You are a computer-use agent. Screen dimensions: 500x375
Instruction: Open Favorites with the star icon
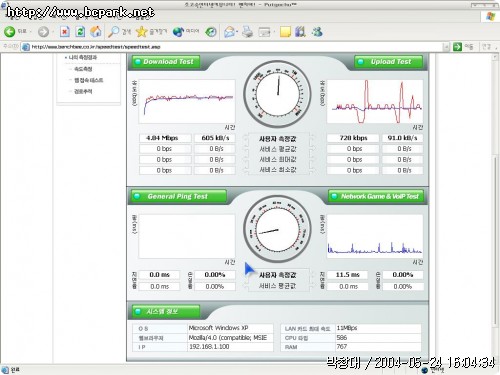click(142, 32)
